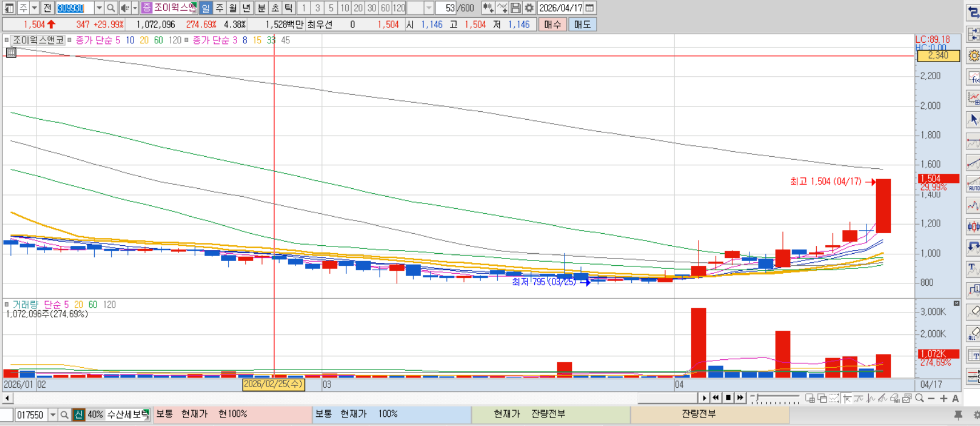Switch to the tick 틱 period
This screenshot has width=980, height=426.
pos(289,8)
